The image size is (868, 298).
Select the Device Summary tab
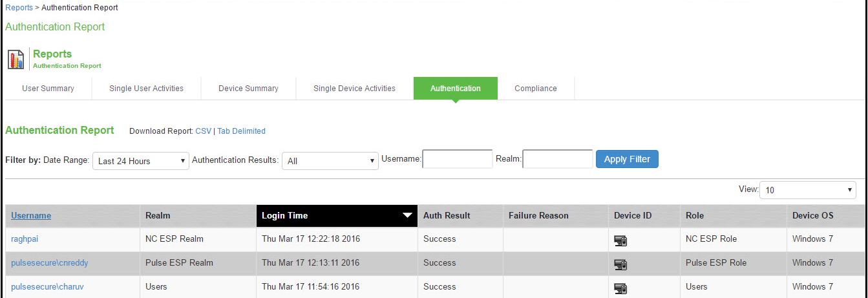click(x=248, y=89)
